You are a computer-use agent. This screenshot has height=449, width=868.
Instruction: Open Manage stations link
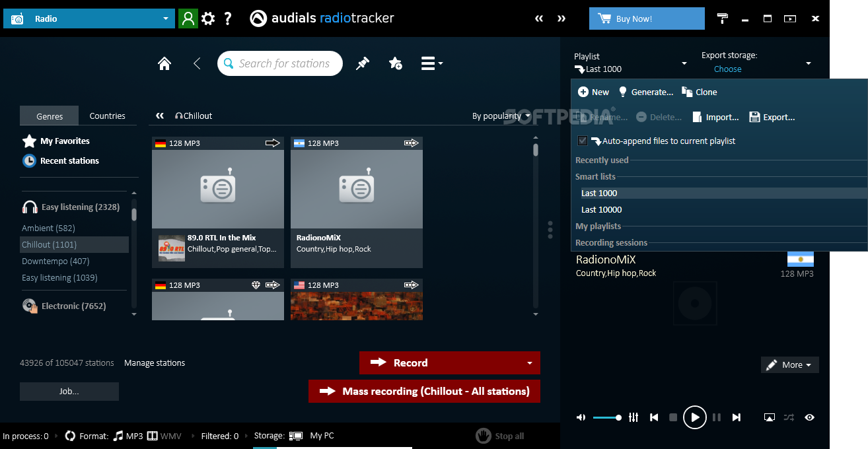(x=155, y=363)
